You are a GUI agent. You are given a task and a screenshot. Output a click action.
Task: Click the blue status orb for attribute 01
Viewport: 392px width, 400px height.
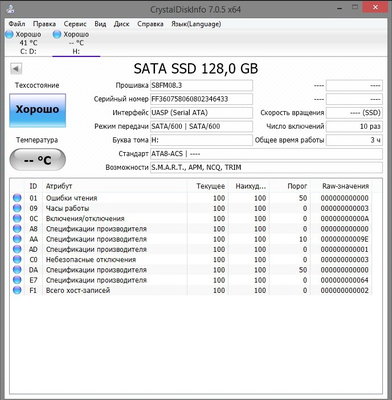coord(17,198)
